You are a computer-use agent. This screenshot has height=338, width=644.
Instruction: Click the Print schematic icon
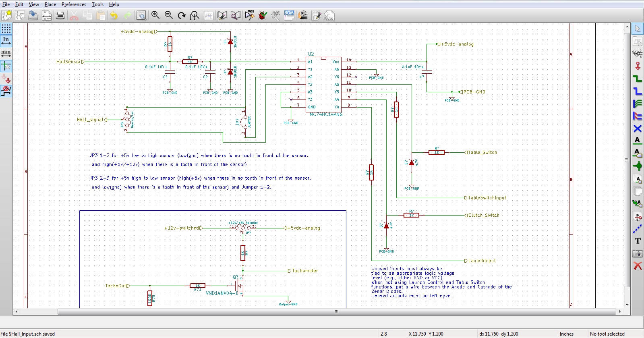[x=60, y=16]
